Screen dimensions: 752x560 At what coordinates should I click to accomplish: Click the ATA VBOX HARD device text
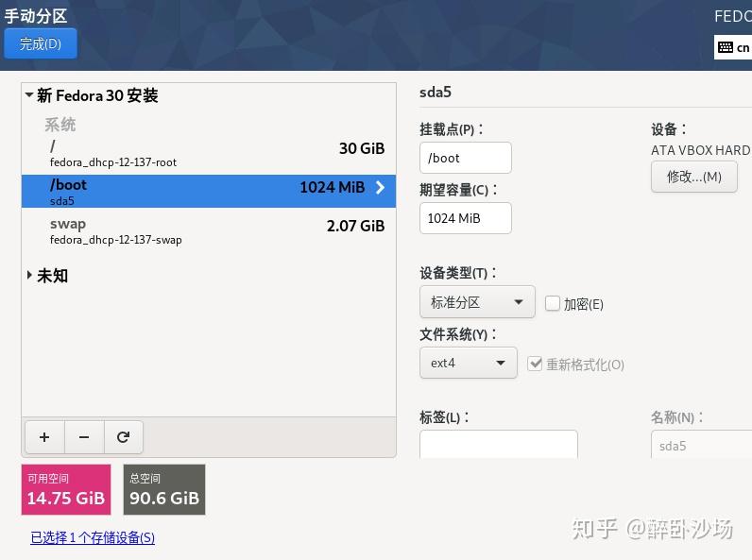click(701, 150)
